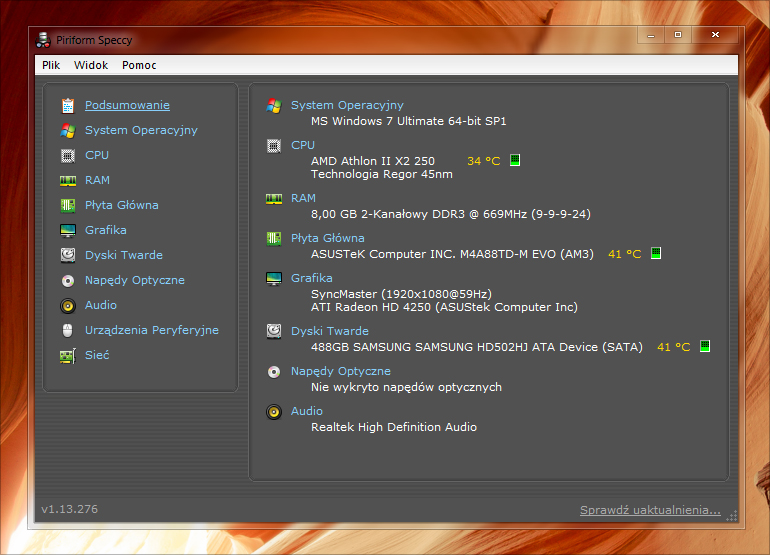Click the text Technologia Regor 45nm
The height and width of the screenshot is (555, 770).
coord(382,174)
